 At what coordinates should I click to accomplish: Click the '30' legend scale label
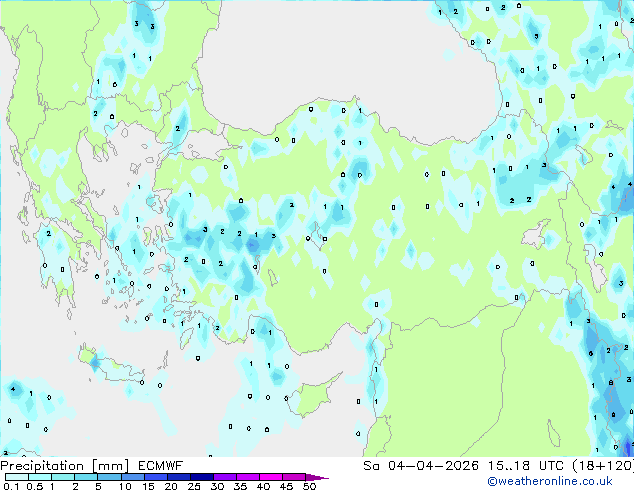point(217,486)
